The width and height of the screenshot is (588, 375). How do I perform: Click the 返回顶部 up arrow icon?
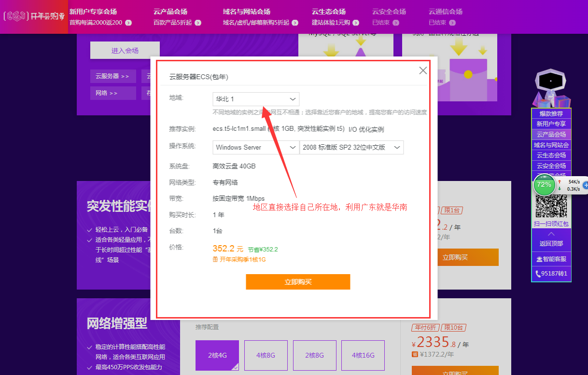pos(551,234)
